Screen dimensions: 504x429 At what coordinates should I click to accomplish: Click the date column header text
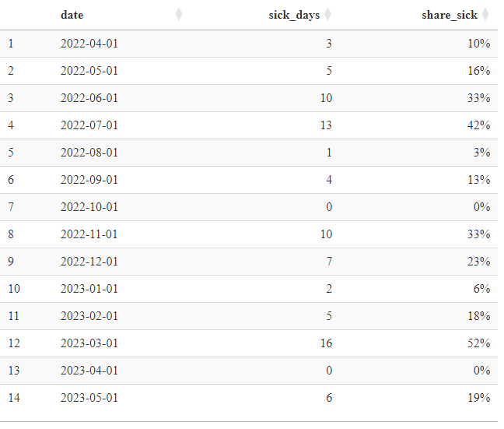[x=72, y=15]
